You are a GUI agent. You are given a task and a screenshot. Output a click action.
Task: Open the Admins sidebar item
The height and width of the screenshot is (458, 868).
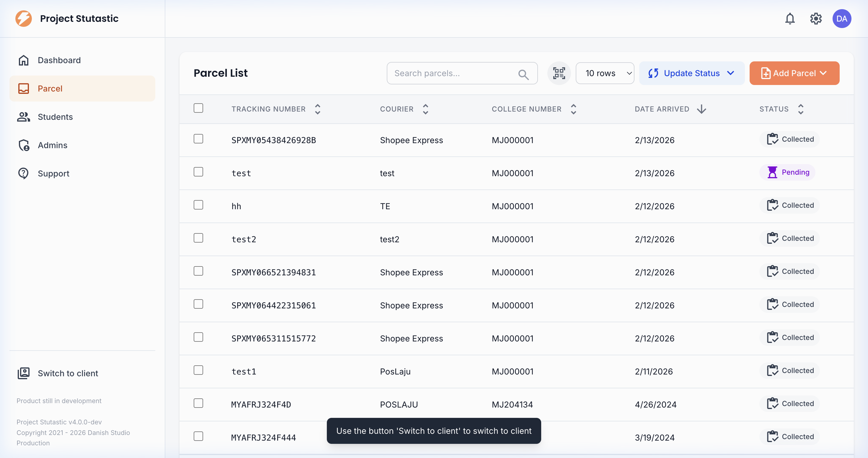53,145
